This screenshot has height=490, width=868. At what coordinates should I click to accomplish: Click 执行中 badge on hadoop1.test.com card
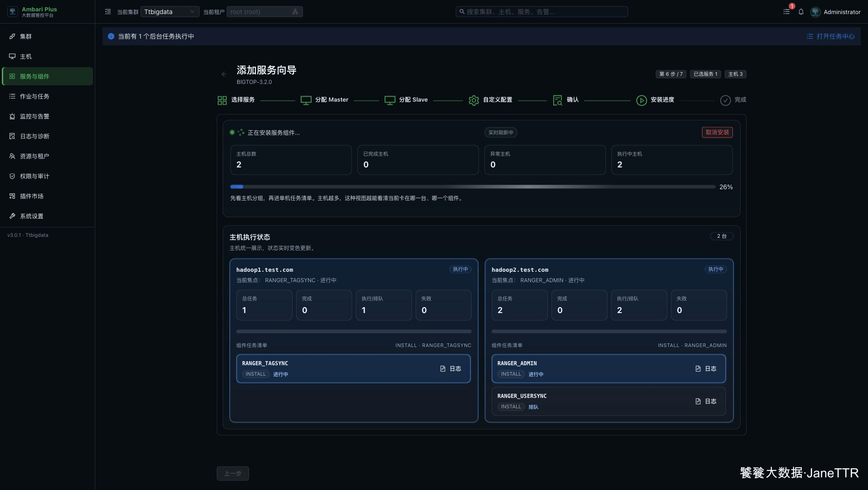(x=460, y=269)
